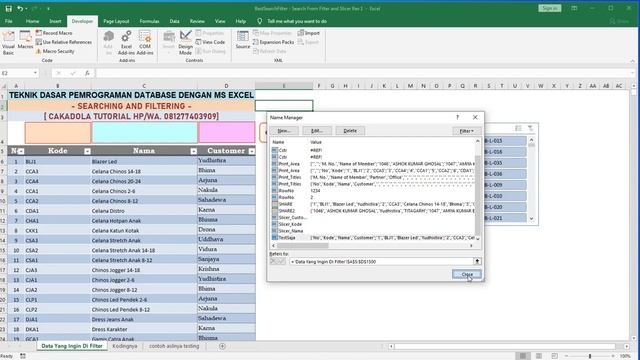640x360 pixels.
Task: Click Close button in Name Manager
Action: click(x=467, y=274)
